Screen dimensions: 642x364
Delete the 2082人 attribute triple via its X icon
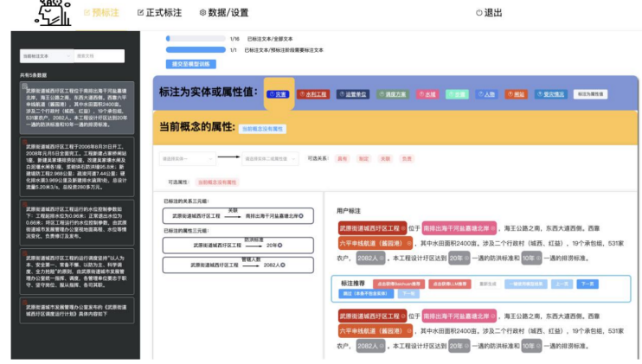(287, 265)
